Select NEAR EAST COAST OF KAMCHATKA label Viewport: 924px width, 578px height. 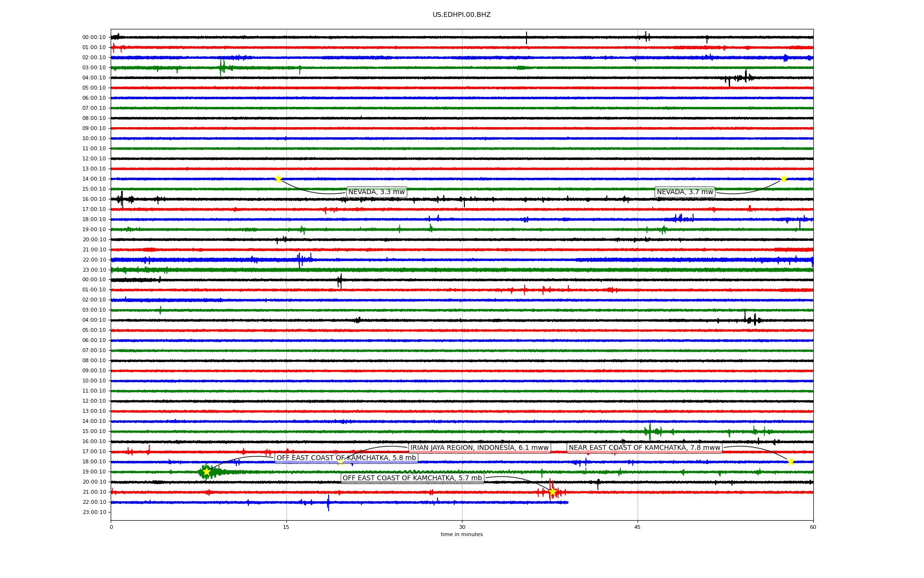644,448
